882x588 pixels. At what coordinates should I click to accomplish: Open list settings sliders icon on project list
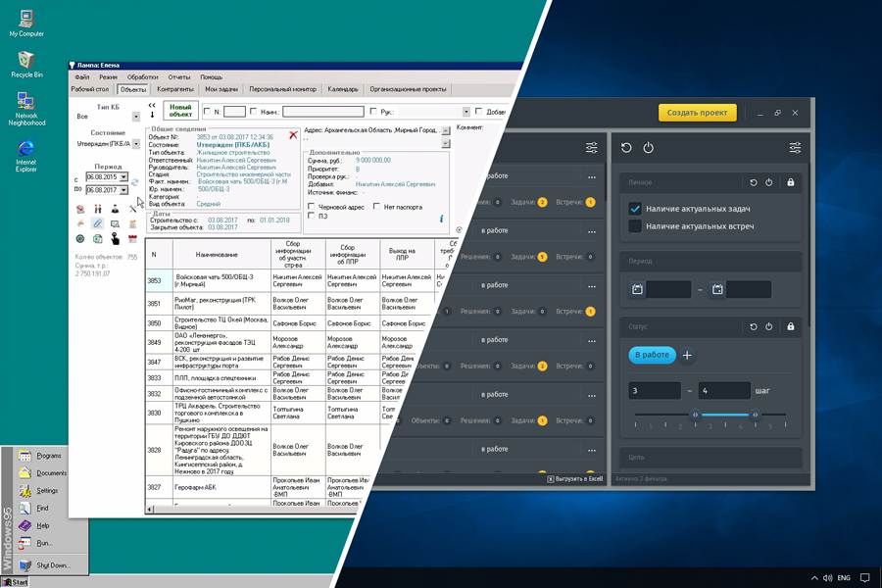click(591, 148)
